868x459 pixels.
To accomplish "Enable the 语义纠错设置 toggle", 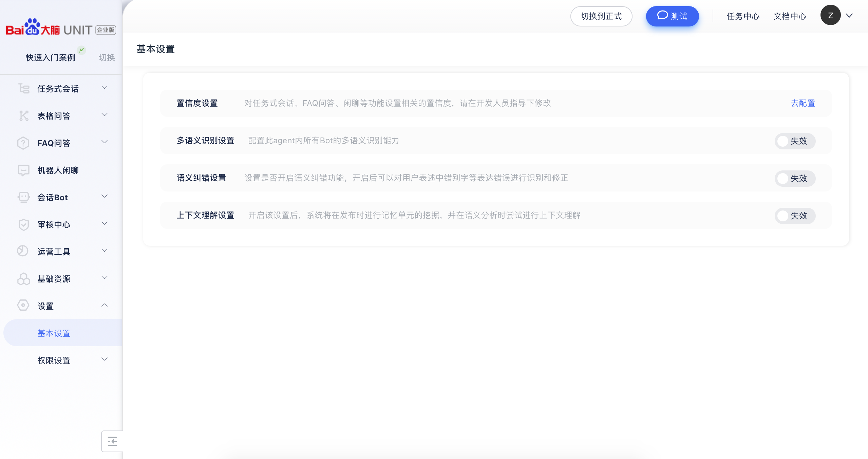I will (795, 178).
